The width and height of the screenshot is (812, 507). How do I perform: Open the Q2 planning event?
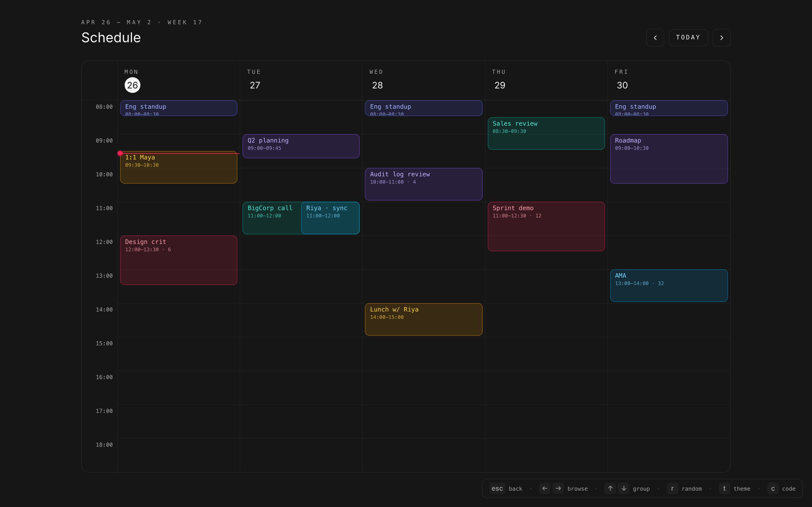point(301,146)
